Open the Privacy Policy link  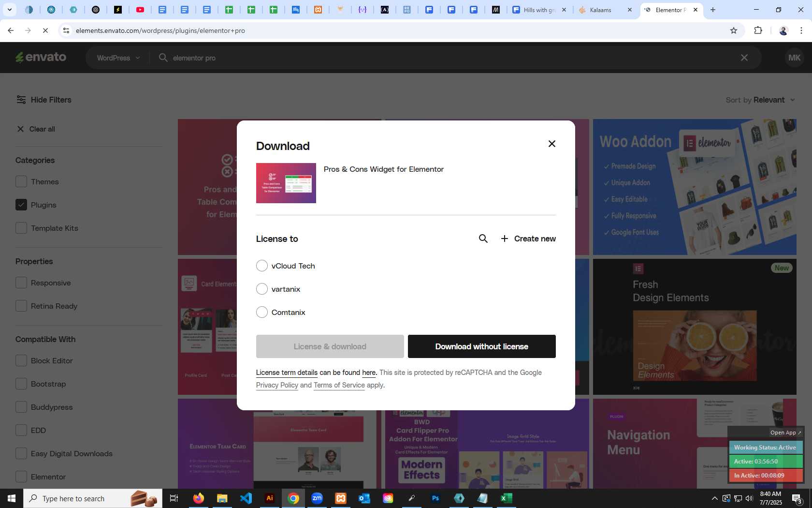click(x=277, y=385)
